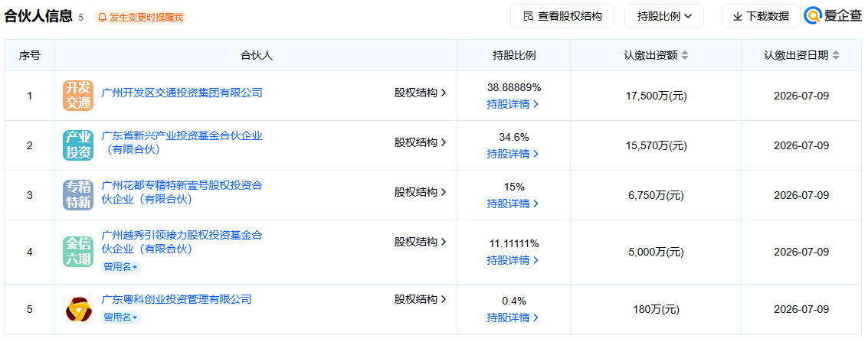868x342 pixels.
Task: Click the bell icon for change alerts
Action: coord(103,17)
